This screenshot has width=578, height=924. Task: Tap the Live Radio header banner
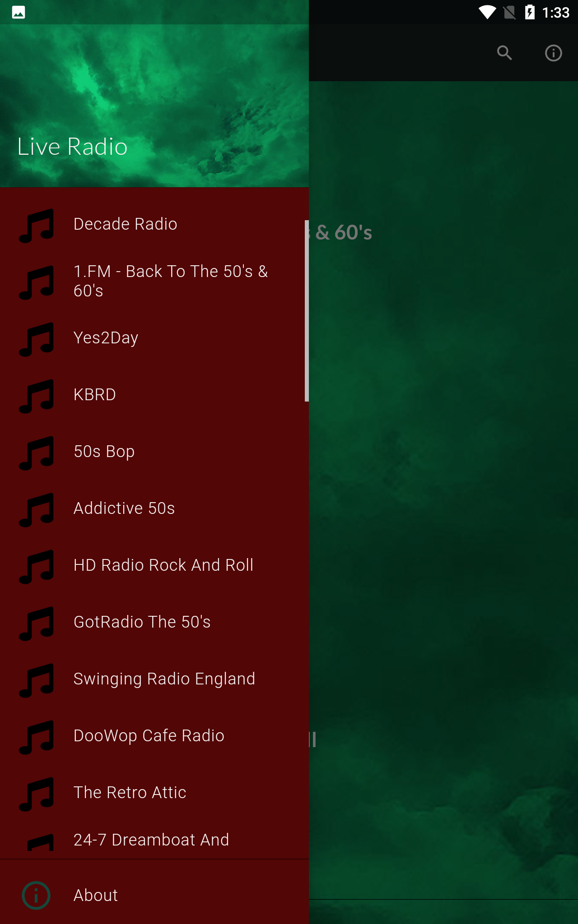tap(154, 106)
